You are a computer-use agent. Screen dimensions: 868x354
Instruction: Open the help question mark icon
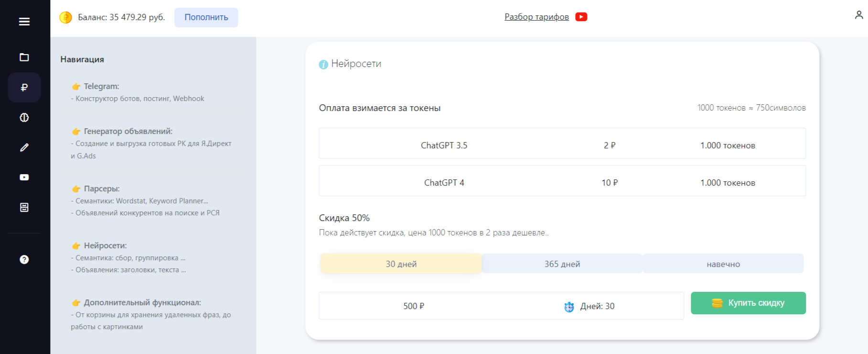[24, 259]
